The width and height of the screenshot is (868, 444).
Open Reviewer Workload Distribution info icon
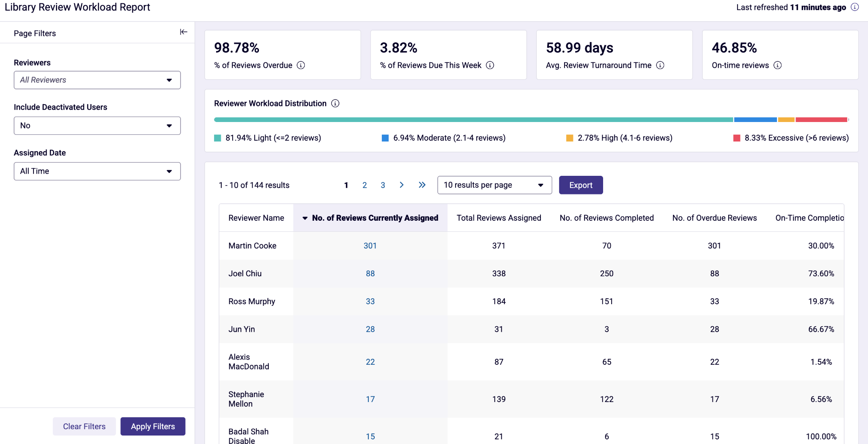point(335,103)
